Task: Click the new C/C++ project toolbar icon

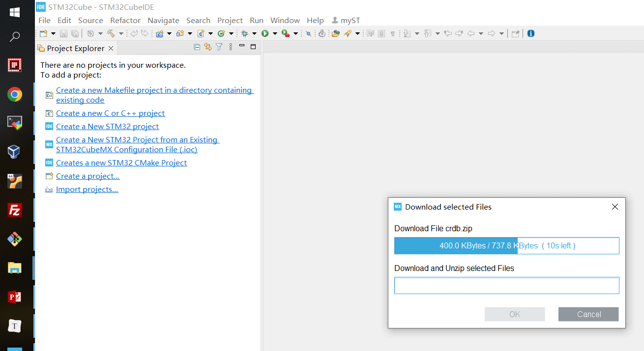Action: (x=159, y=33)
